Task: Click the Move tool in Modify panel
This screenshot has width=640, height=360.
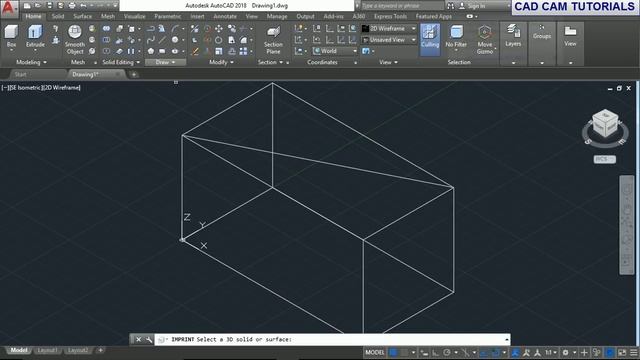Action: (219, 29)
